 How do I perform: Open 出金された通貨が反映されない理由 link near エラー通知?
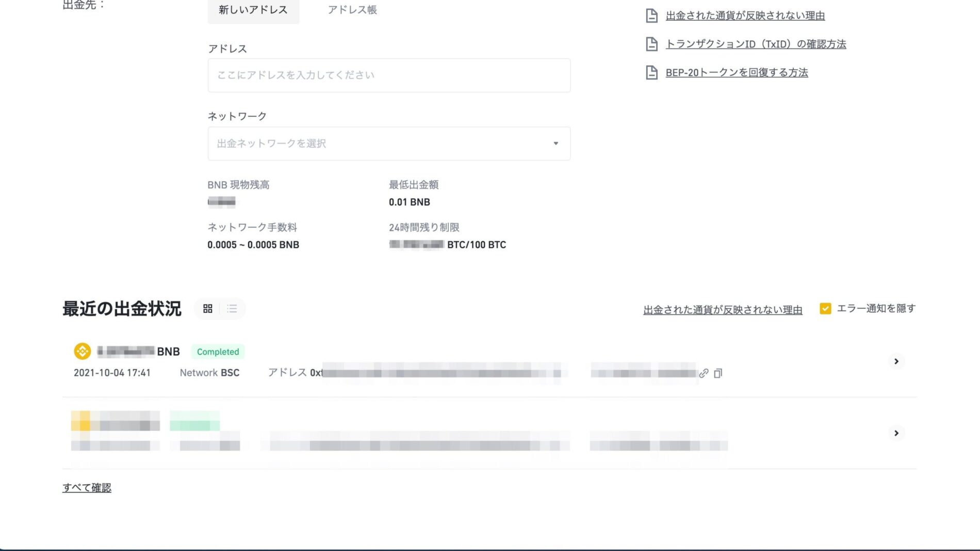pos(723,310)
